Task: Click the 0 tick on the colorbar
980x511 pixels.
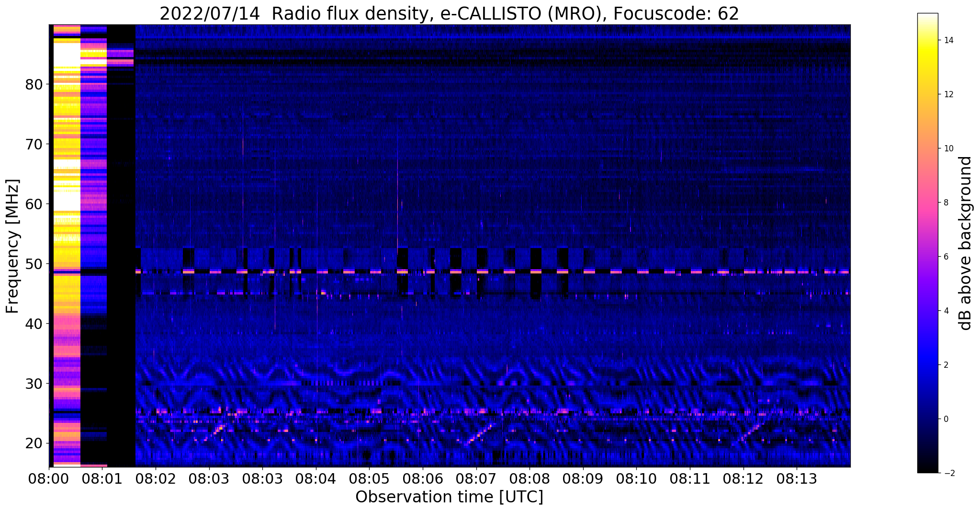Action: [946, 420]
